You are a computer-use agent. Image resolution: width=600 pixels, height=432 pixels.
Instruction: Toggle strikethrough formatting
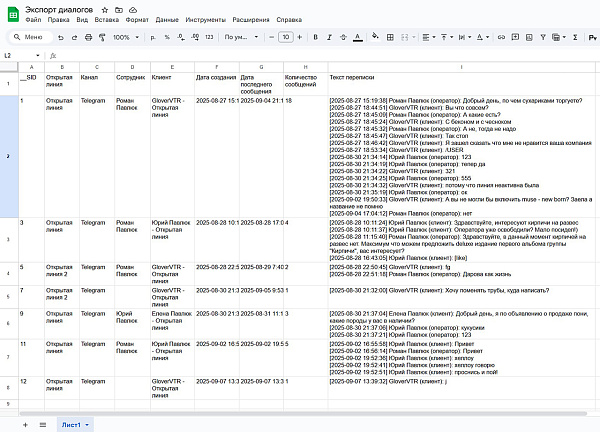[344, 37]
